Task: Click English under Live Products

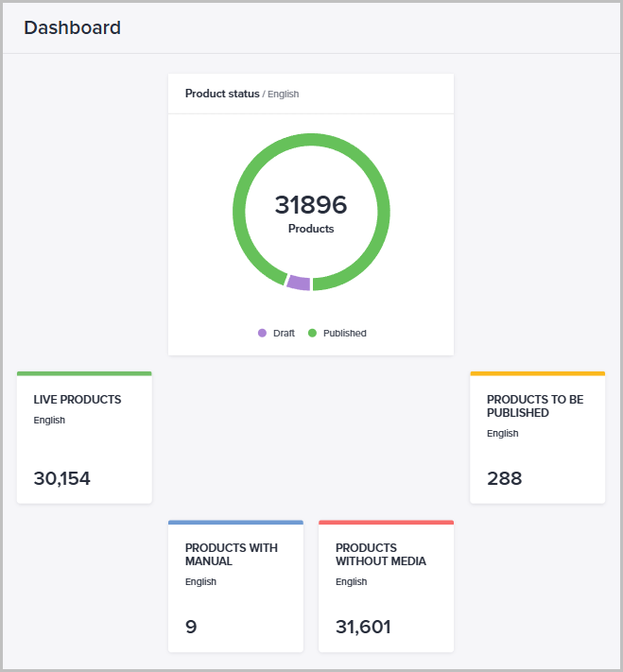Action: [x=49, y=420]
